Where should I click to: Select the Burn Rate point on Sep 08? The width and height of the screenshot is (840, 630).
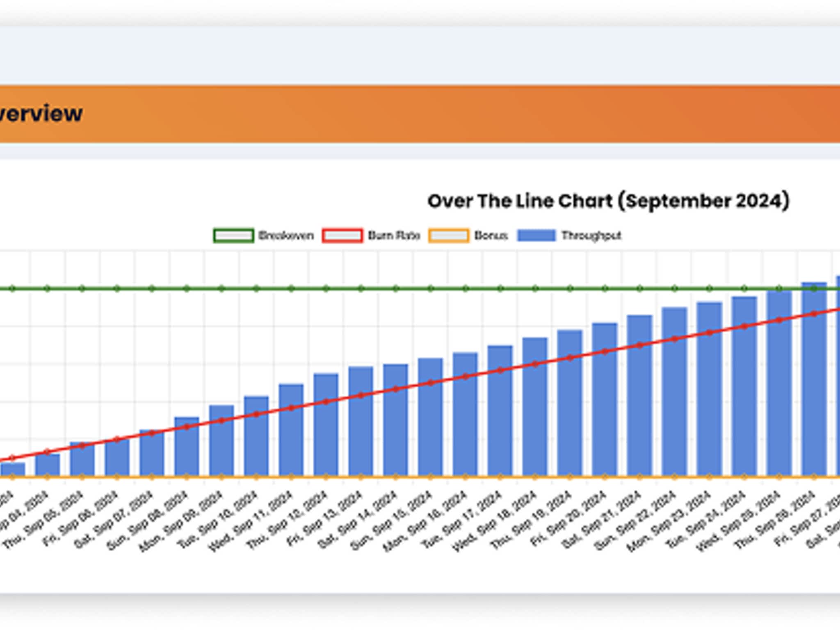coord(187,427)
